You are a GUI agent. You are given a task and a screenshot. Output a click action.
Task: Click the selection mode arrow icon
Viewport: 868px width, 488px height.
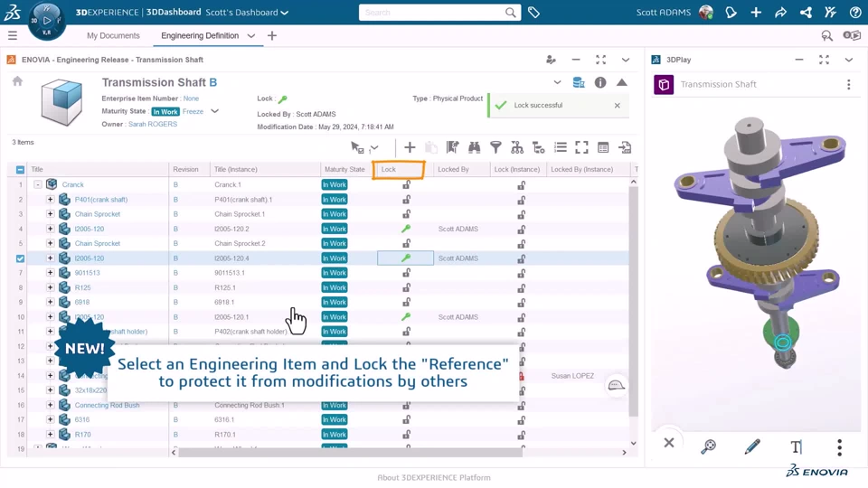358,147
